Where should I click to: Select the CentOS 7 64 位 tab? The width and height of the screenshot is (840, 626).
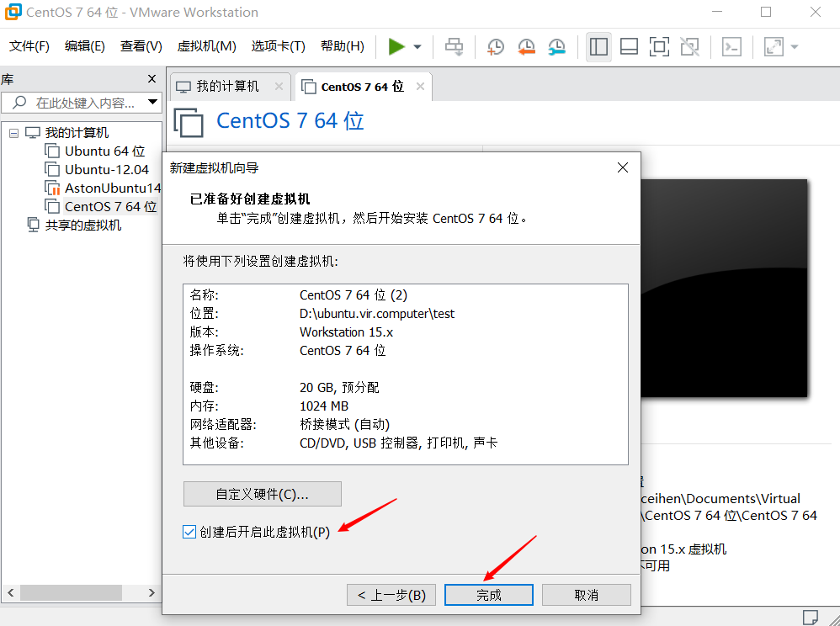[362, 86]
